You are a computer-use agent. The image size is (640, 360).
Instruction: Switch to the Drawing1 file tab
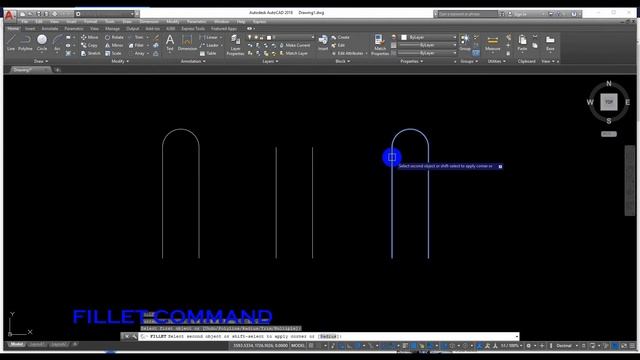pos(29,70)
